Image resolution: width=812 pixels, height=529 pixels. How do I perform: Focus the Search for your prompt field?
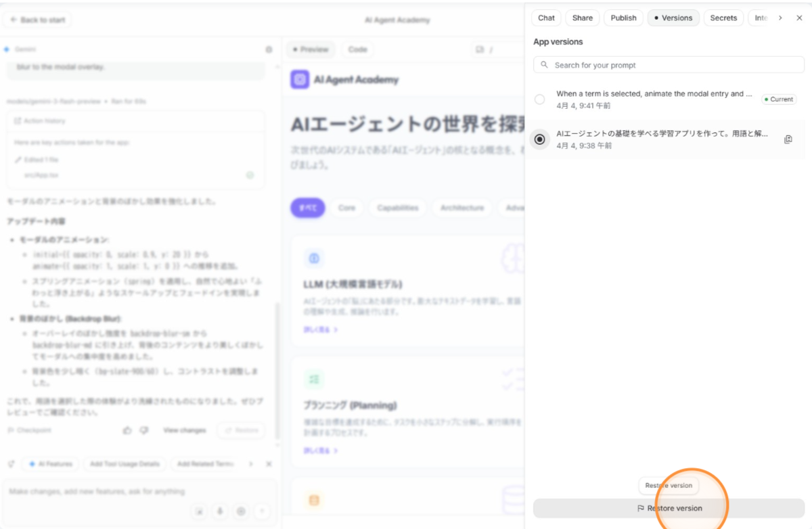(669, 65)
